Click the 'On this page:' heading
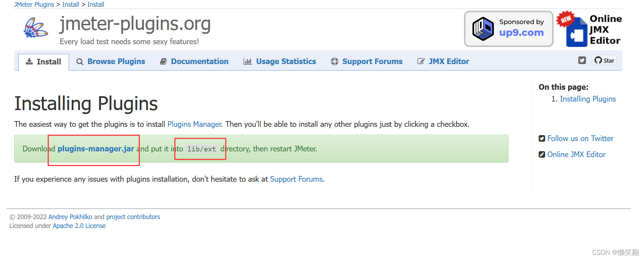Viewport: 644px width, 259px height. point(564,87)
